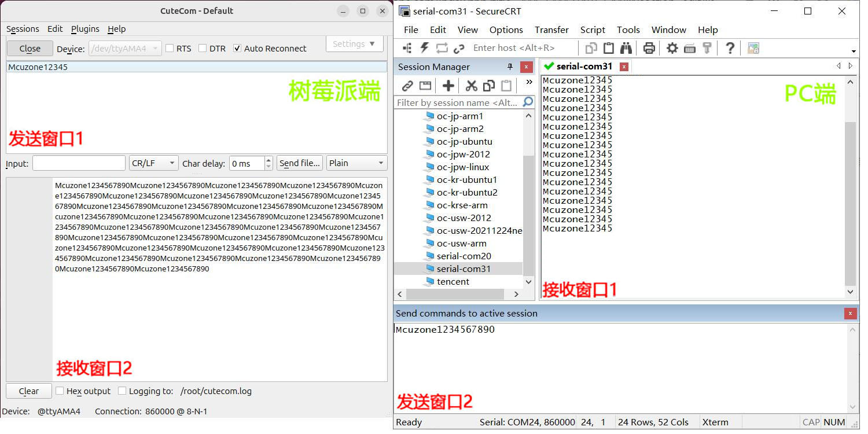The image size is (868, 434).
Task: Click the Find binoculars icon
Action: [626, 48]
